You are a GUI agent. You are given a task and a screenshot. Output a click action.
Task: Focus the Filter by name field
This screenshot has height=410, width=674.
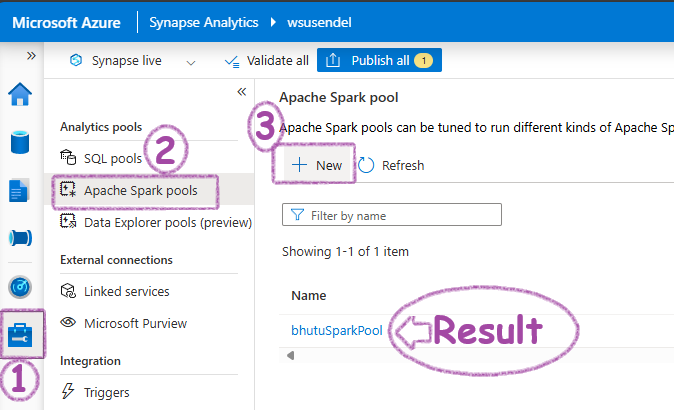click(392, 214)
